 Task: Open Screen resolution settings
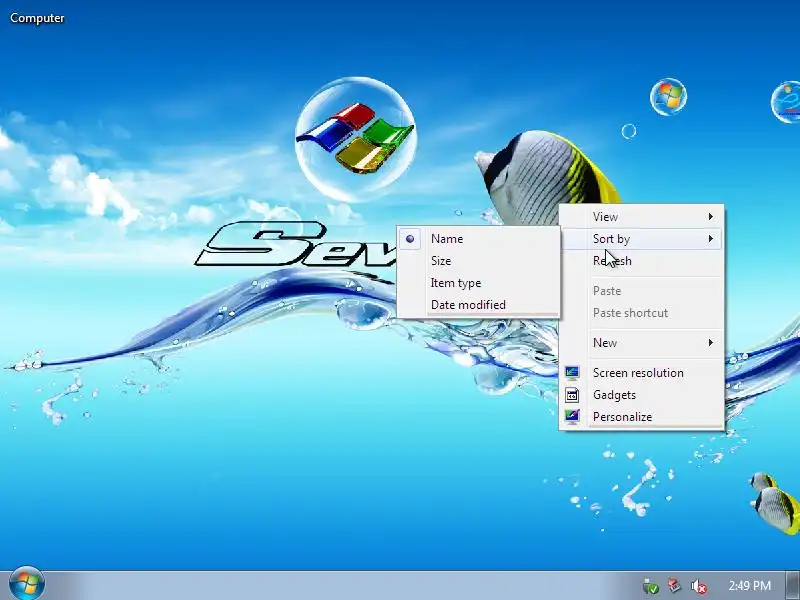point(641,373)
